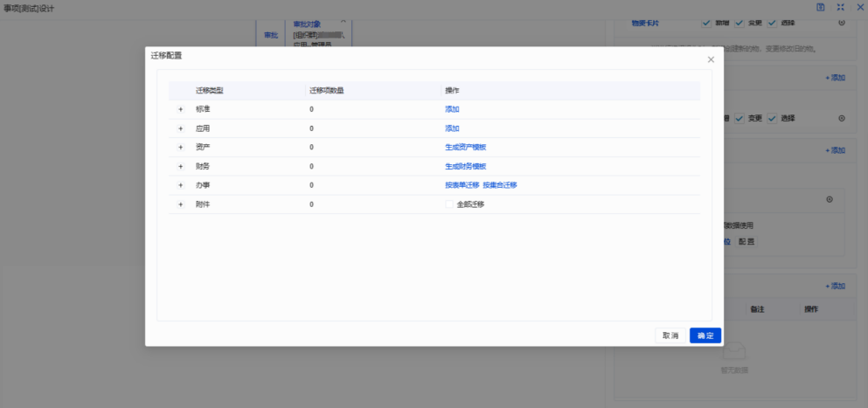This screenshot has width=868, height=408.
Task: Confirm with the 确定 button
Action: [705, 335]
